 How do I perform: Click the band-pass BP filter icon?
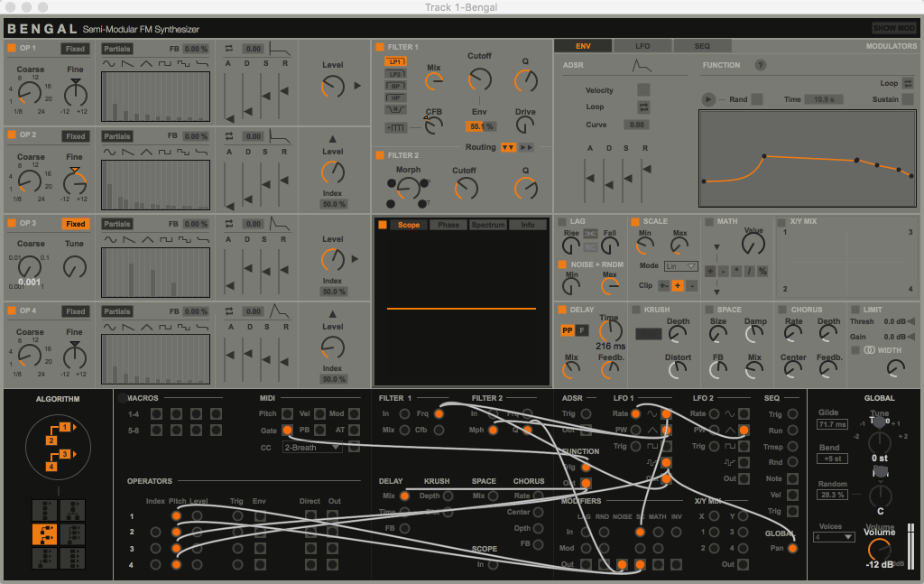pos(394,86)
